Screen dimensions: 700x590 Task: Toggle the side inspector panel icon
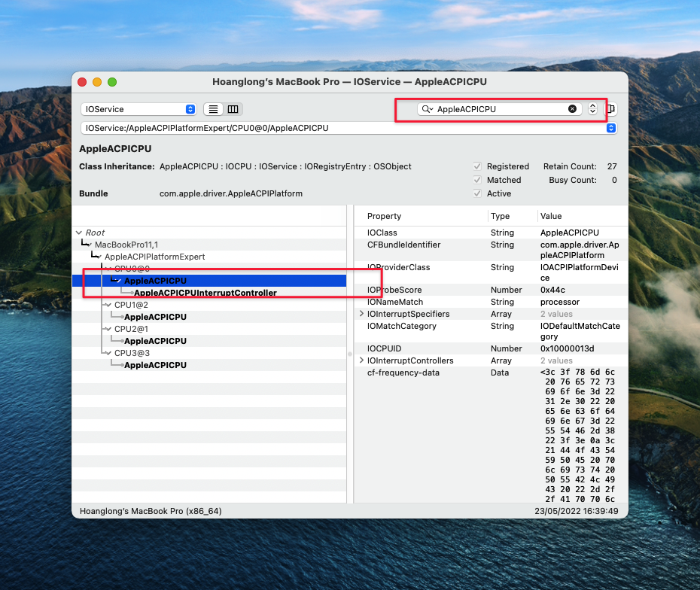611,109
